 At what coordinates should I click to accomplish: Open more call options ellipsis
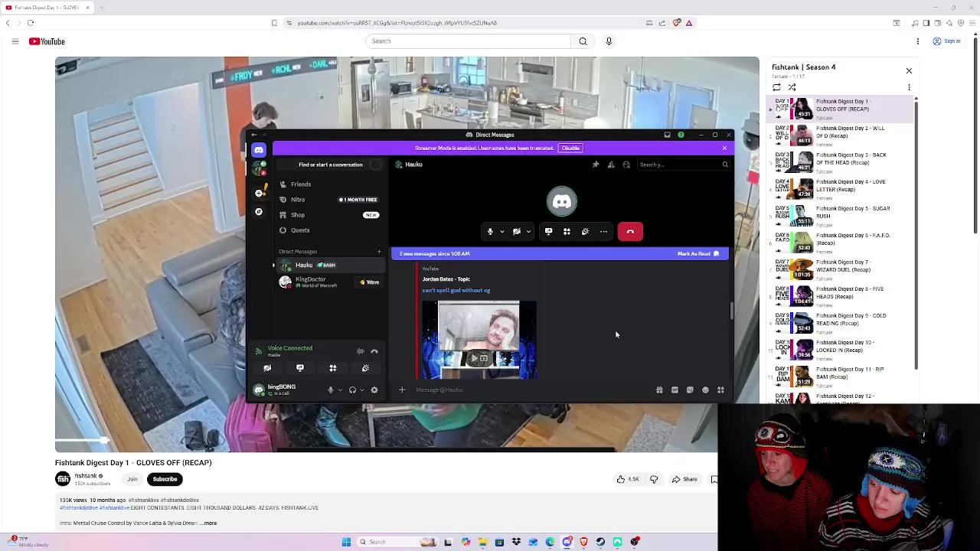pyautogui.click(x=603, y=232)
